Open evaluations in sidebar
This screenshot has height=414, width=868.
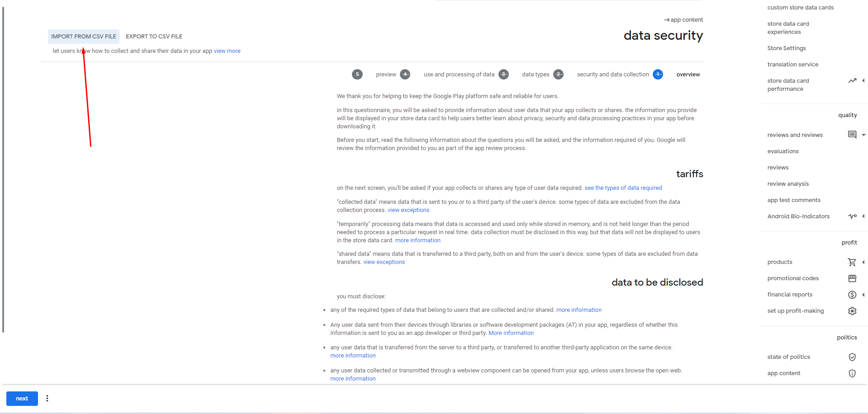(783, 151)
